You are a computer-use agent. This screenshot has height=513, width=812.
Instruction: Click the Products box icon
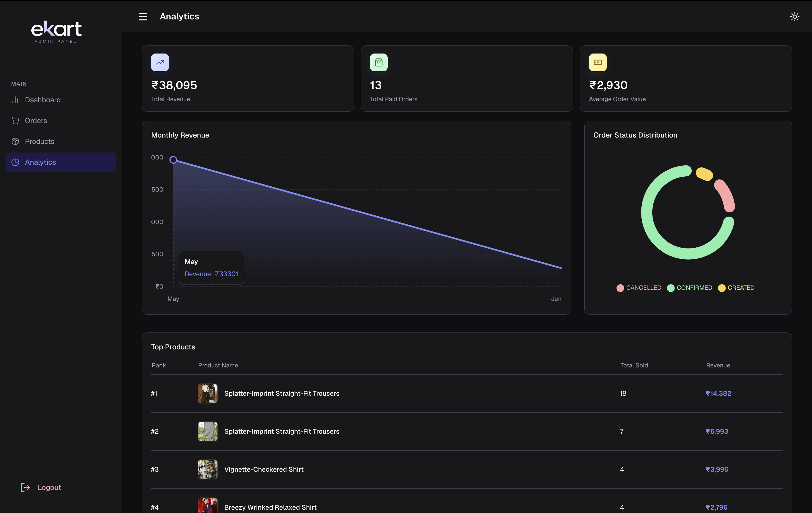(15, 141)
